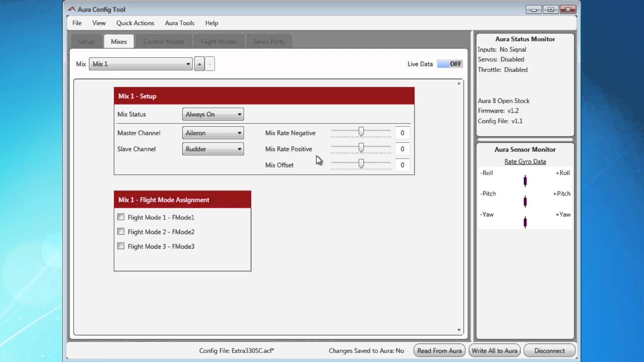
Task: Click the Config File: Extra330SC.acf* status text
Action: [237, 351]
